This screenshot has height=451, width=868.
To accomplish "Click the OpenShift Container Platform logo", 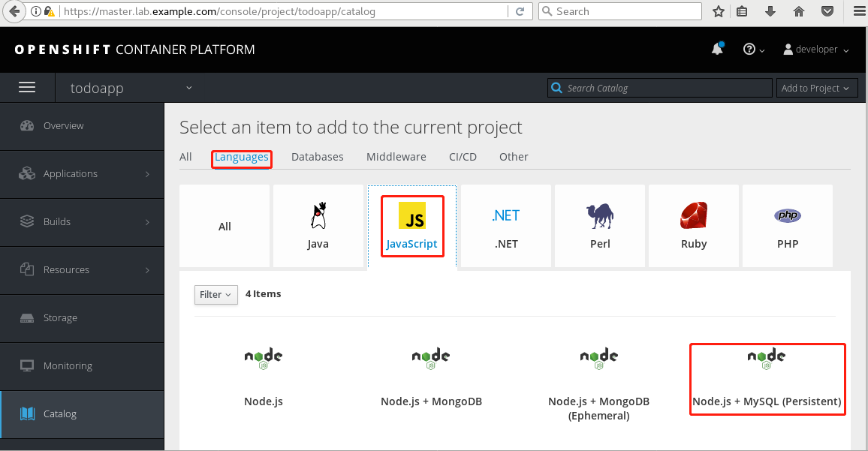I will pos(134,50).
